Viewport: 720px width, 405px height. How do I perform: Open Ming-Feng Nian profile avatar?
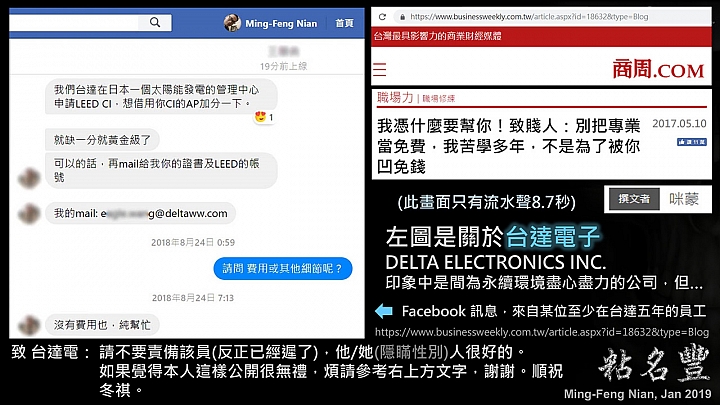[232, 22]
